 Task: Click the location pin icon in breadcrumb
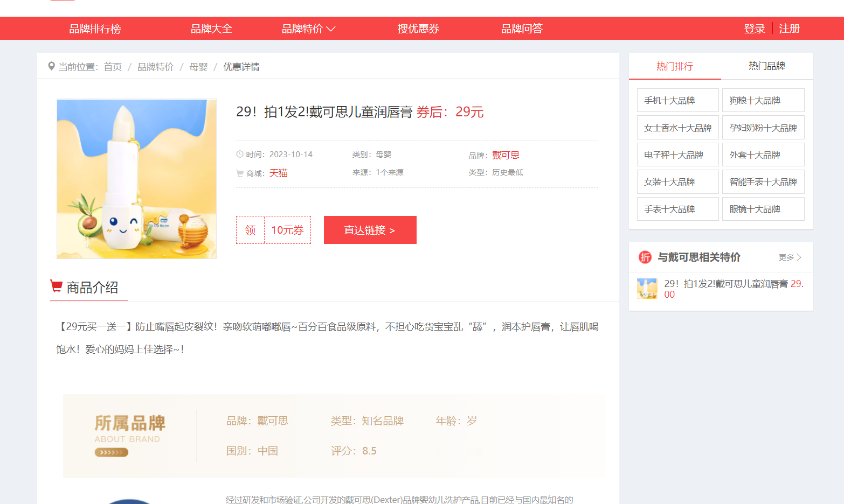pyautogui.click(x=51, y=66)
